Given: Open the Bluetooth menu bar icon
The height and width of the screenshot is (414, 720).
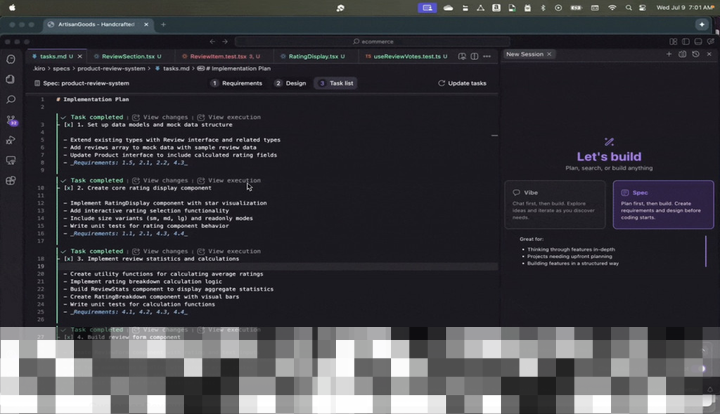Looking at the screenshot, I should click(543, 8).
